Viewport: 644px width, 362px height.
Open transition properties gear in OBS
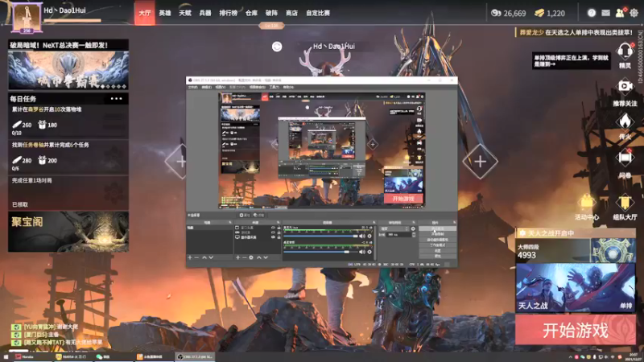click(x=413, y=228)
